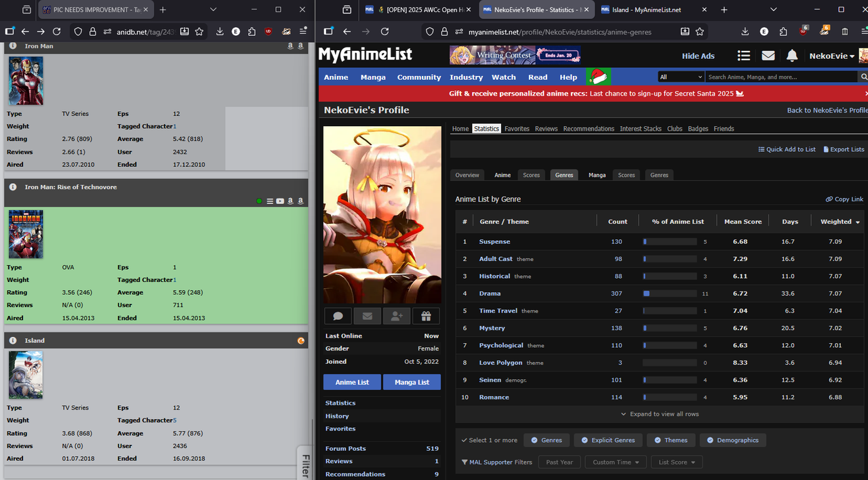Image resolution: width=868 pixels, height=480 pixels.
Task: Bookmark the MyAnimeList page with the star
Action: click(x=700, y=31)
